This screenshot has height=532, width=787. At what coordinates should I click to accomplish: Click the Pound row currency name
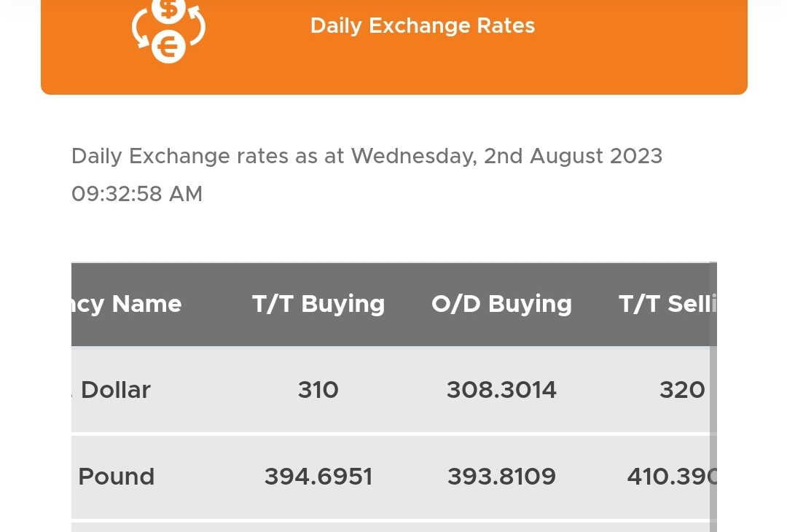coord(116,477)
